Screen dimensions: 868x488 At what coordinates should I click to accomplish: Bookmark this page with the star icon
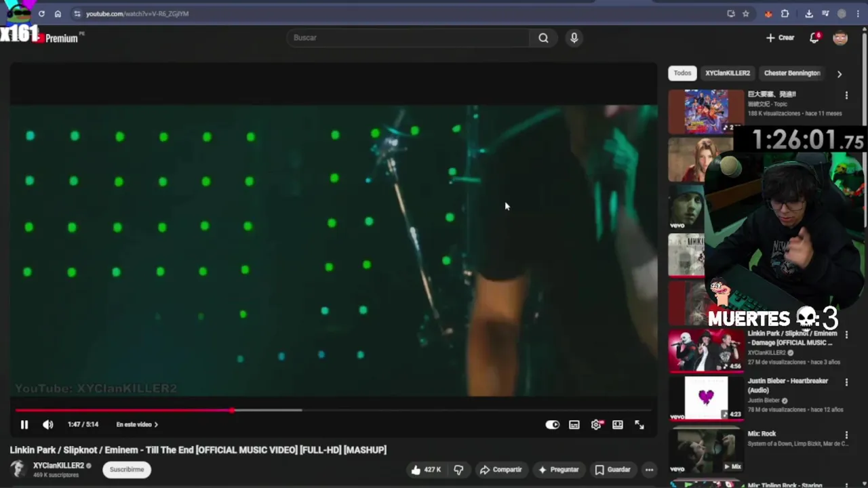pos(746,14)
